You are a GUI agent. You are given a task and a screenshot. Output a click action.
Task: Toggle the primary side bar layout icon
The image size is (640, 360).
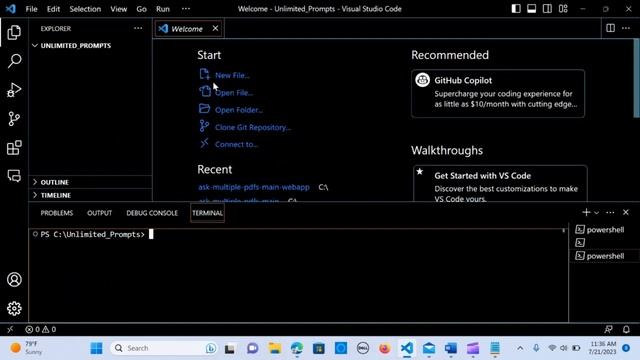[x=516, y=9]
